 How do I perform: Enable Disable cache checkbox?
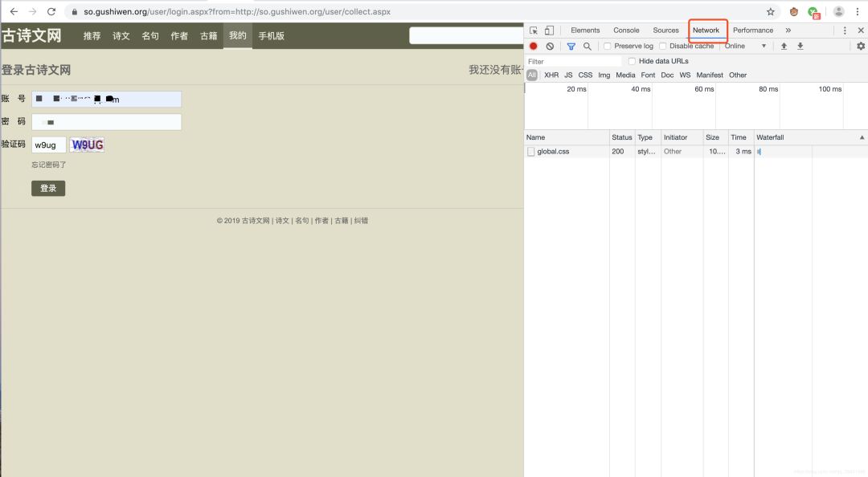(x=662, y=46)
